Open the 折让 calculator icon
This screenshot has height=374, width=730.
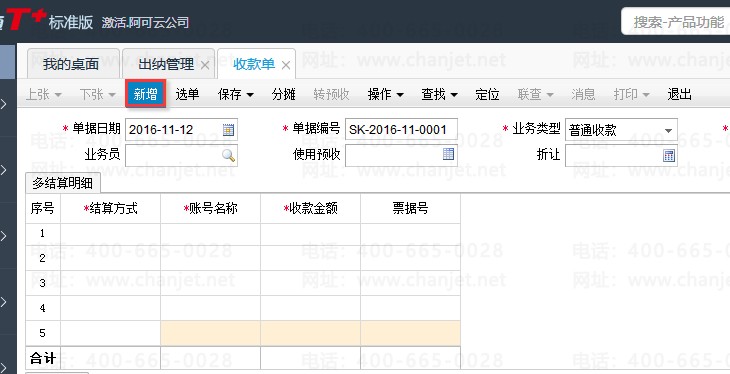coord(669,156)
